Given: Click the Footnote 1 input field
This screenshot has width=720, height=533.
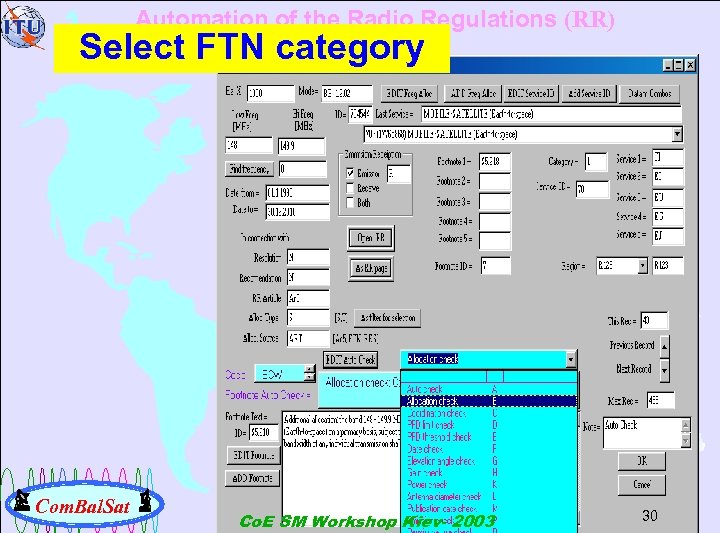Looking at the screenshot, I should [x=495, y=162].
